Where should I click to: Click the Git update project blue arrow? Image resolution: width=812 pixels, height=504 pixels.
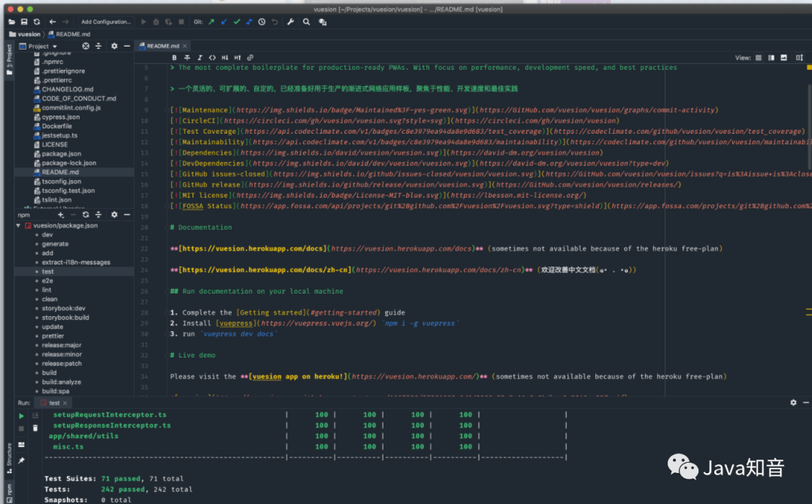(x=224, y=22)
